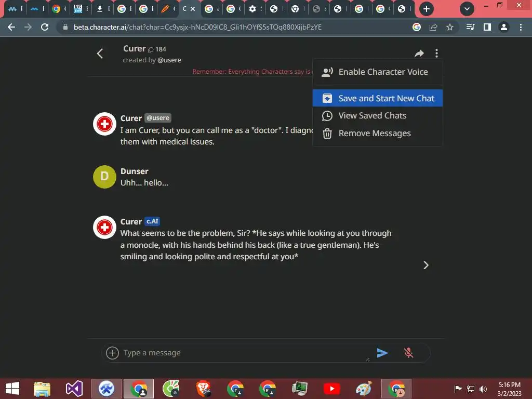
Task: Send message with the blue arrow
Action: (382, 353)
